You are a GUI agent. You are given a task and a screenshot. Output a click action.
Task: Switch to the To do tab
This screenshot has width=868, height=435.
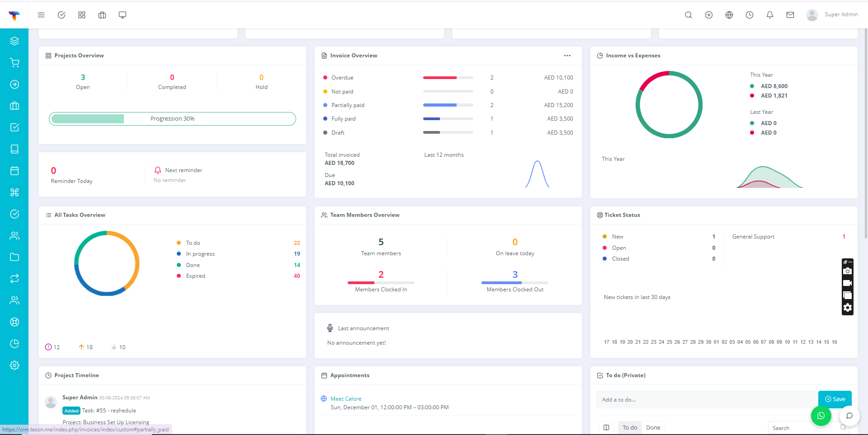(x=630, y=428)
